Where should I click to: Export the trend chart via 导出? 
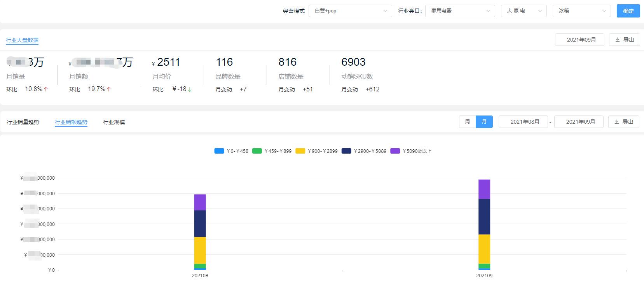(x=624, y=122)
